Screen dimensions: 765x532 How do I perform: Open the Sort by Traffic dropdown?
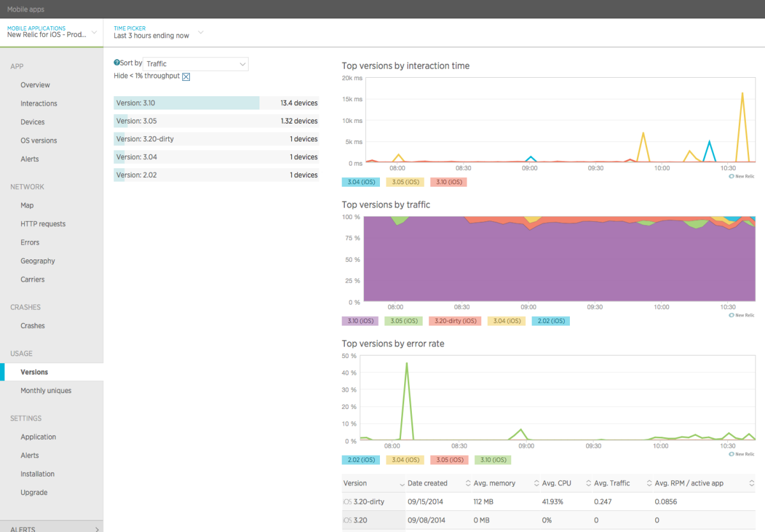coord(196,64)
